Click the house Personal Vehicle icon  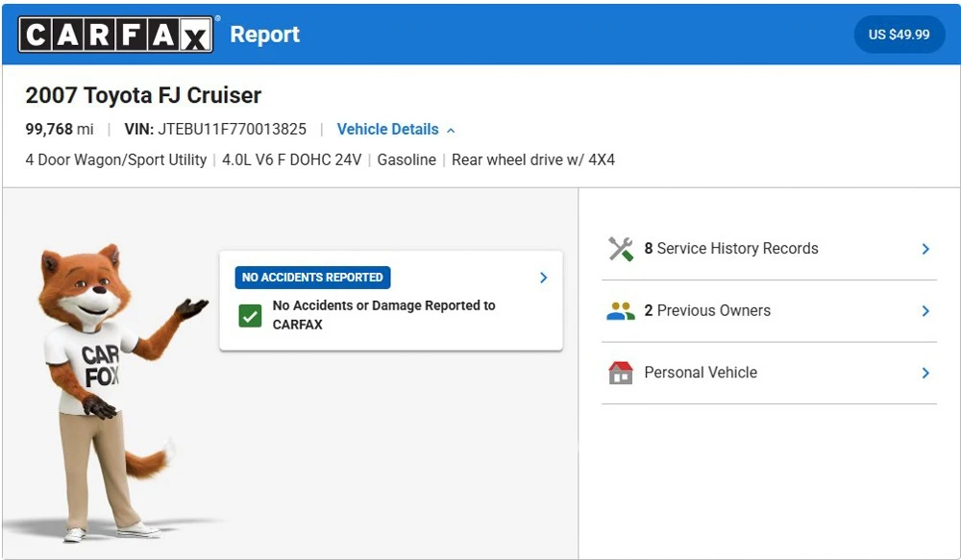(x=621, y=373)
